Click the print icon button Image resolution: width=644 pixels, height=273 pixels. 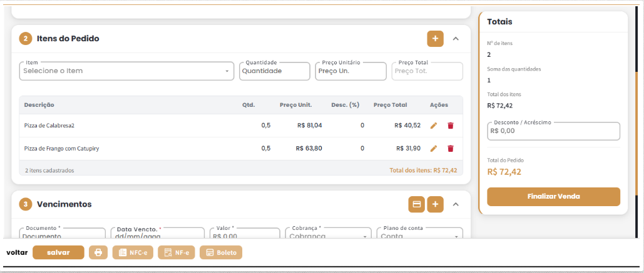(x=98, y=252)
